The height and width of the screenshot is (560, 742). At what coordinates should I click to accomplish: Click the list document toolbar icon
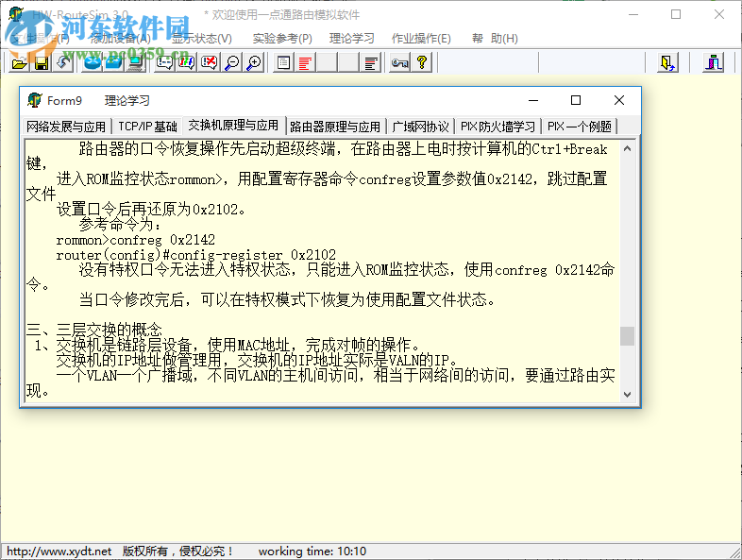(x=283, y=62)
